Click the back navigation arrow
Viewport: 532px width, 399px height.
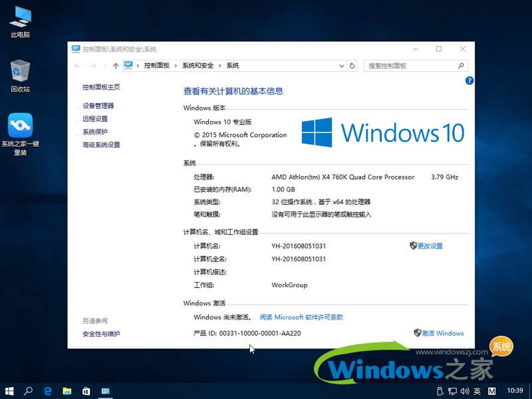tap(78, 66)
